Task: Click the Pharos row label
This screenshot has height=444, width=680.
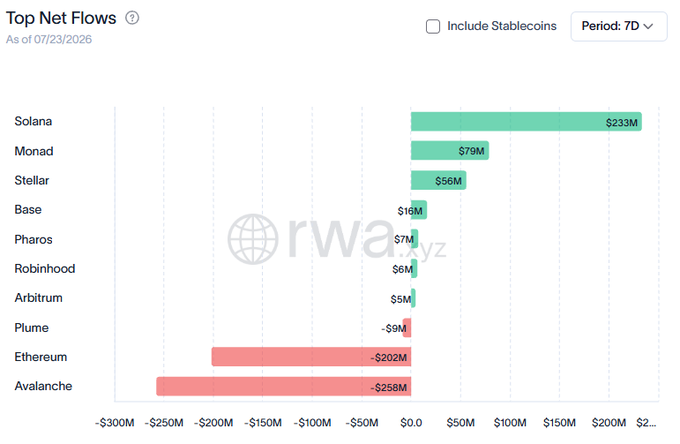Action: [33, 239]
